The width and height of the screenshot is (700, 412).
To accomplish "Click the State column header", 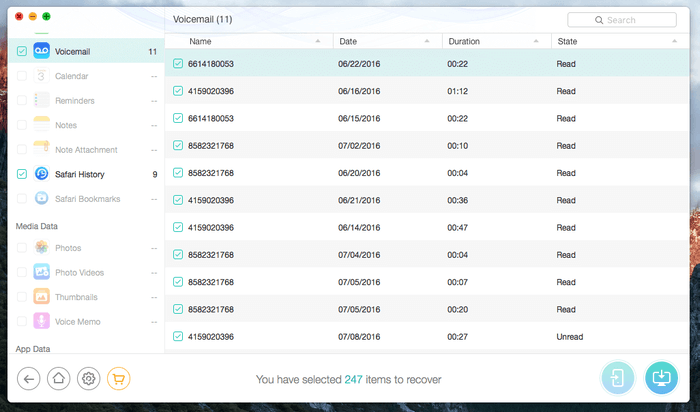I will 567,42.
